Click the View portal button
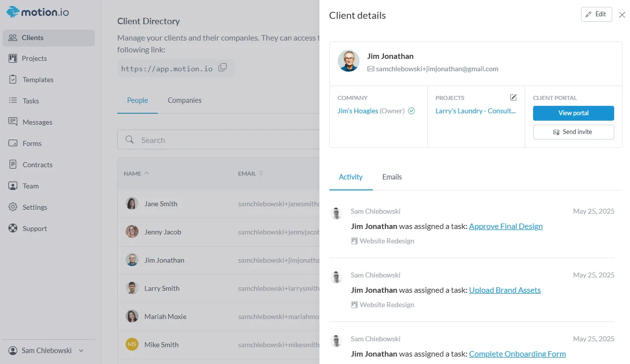 [574, 113]
